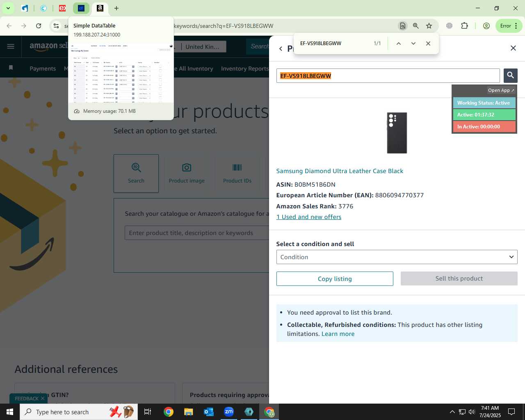The width and height of the screenshot is (525, 420).
Task: Bookmark this page with star icon
Action: pyautogui.click(x=429, y=26)
